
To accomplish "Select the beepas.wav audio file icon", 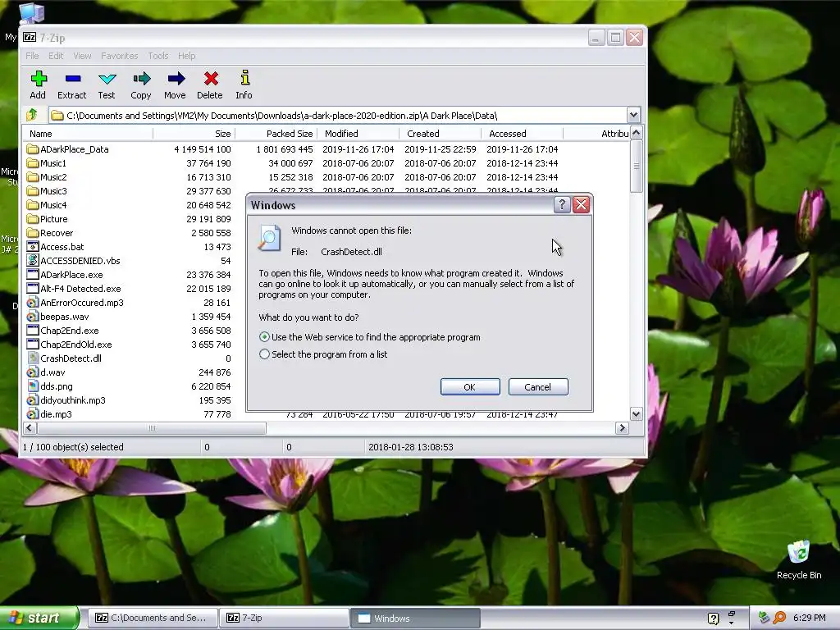I will tap(33, 316).
